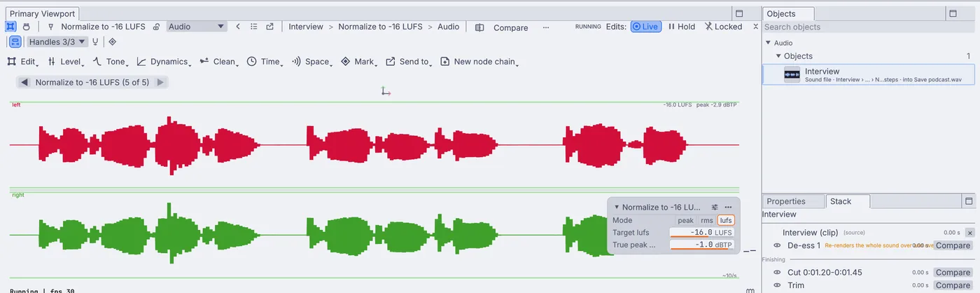980x293 pixels.
Task: Click the Normalize to -16 LUFS (5 of 5) label
Action: point(92,82)
